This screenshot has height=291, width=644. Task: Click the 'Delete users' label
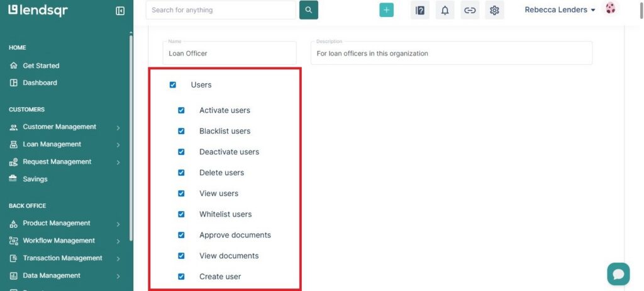click(x=222, y=173)
